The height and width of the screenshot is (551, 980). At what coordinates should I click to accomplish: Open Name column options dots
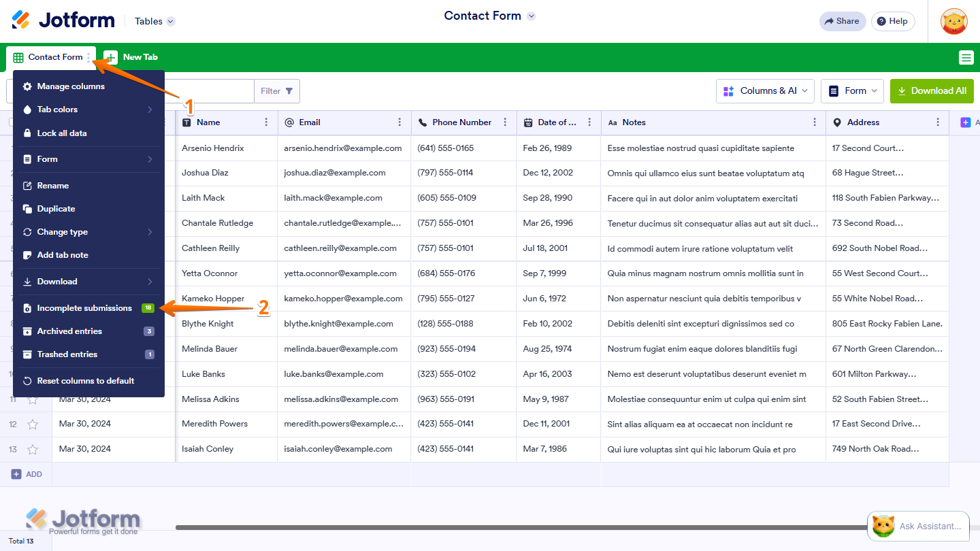[266, 122]
